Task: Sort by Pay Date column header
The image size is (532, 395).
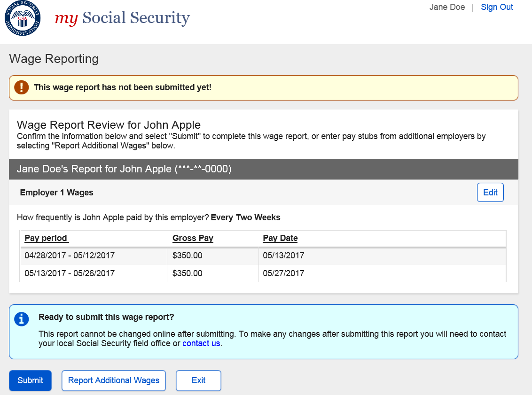Action: click(280, 238)
